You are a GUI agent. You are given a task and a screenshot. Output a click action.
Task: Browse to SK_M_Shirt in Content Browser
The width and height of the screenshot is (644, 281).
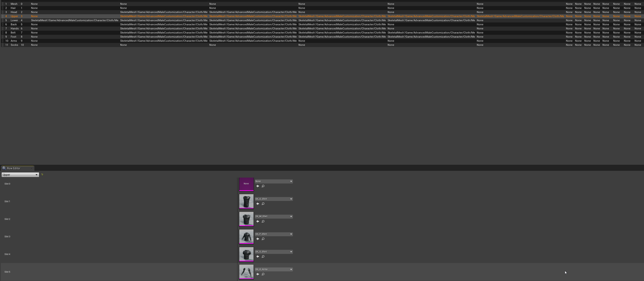coord(263,221)
